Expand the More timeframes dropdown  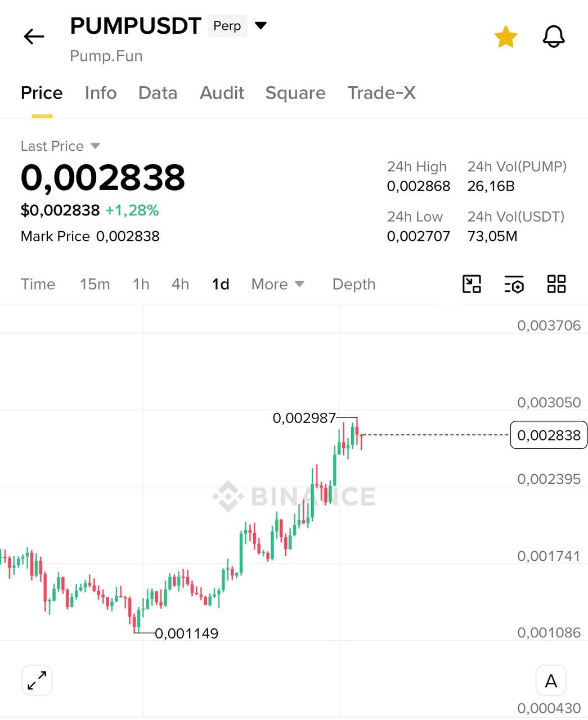click(x=277, y=284)
